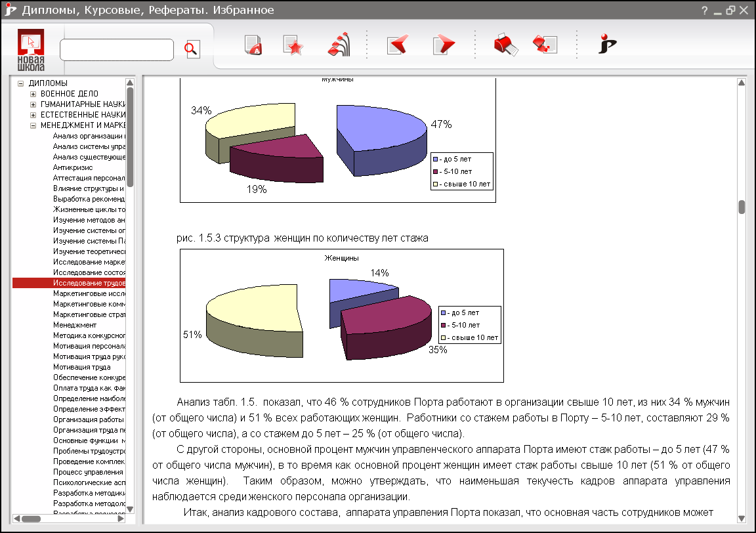Open the Определение наиболее item
Image resolution: width=756 pixels, height=533 pixels.
(x=89, y=398)
